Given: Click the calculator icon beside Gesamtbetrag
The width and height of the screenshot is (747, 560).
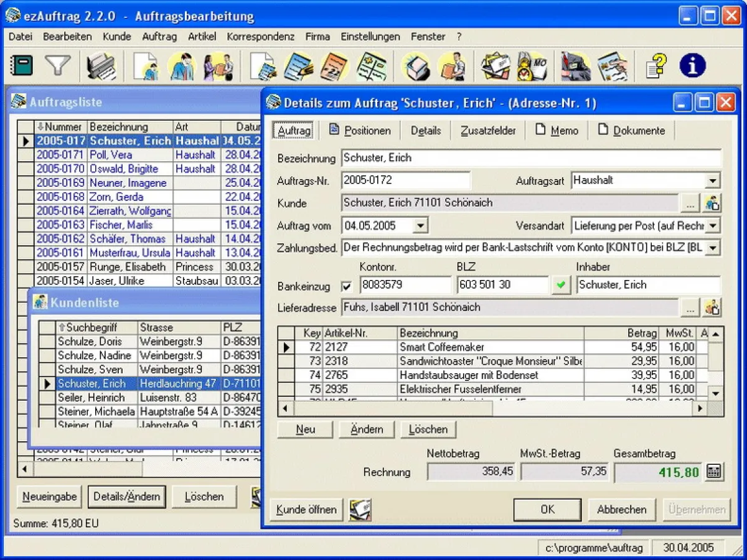Looking at the screenshot, I should coord(714,472).
